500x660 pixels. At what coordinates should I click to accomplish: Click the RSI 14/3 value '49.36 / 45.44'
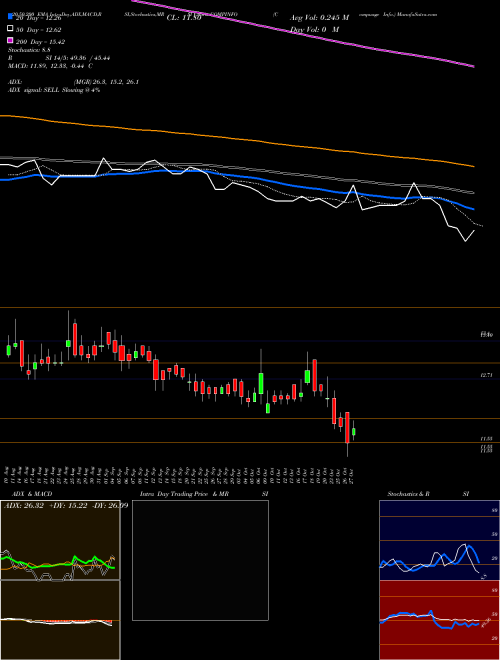[x=88, y=58]
